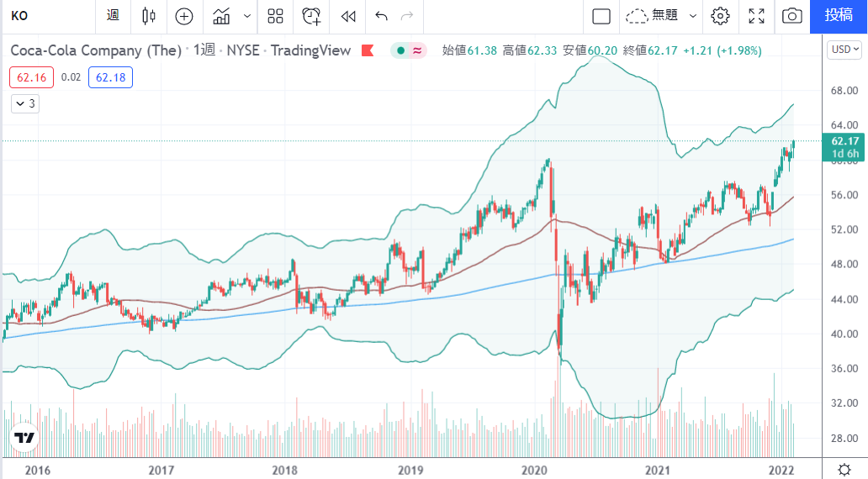
Task: Open the indicator templates grid icon
Action: (275, 16)
